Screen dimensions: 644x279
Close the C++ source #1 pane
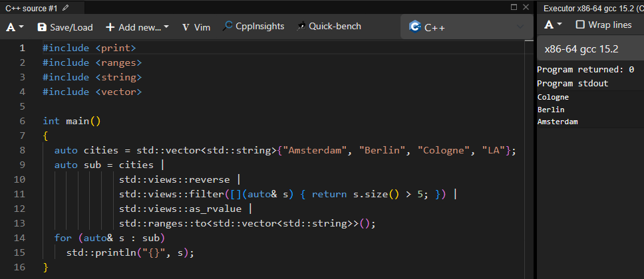point(526,7)
